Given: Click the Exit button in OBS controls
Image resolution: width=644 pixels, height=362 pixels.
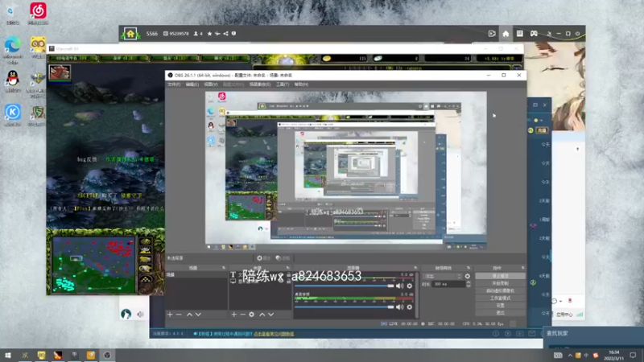Looking at the screenshot, I should coord(500,313).
